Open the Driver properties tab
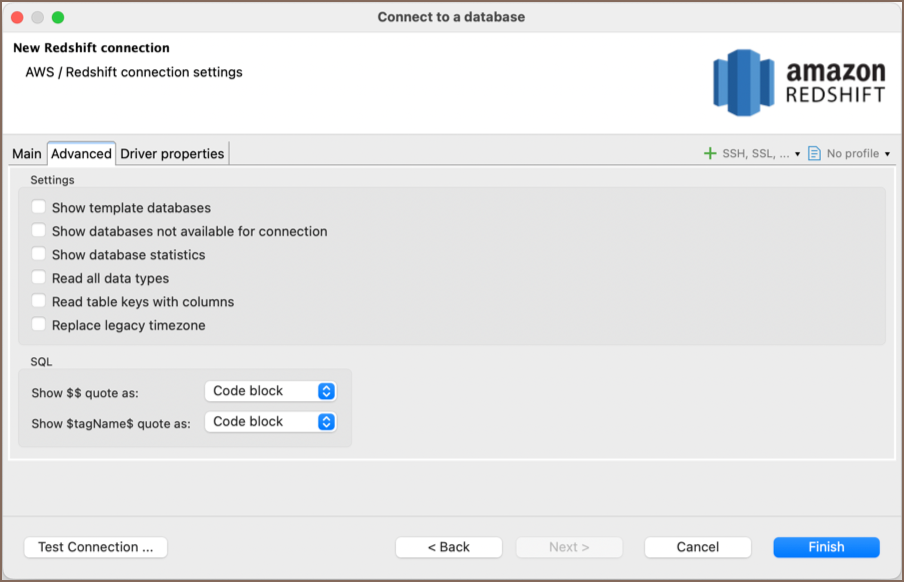The height and width of the screenshot is (582, 904). click(x=172, y=154)
